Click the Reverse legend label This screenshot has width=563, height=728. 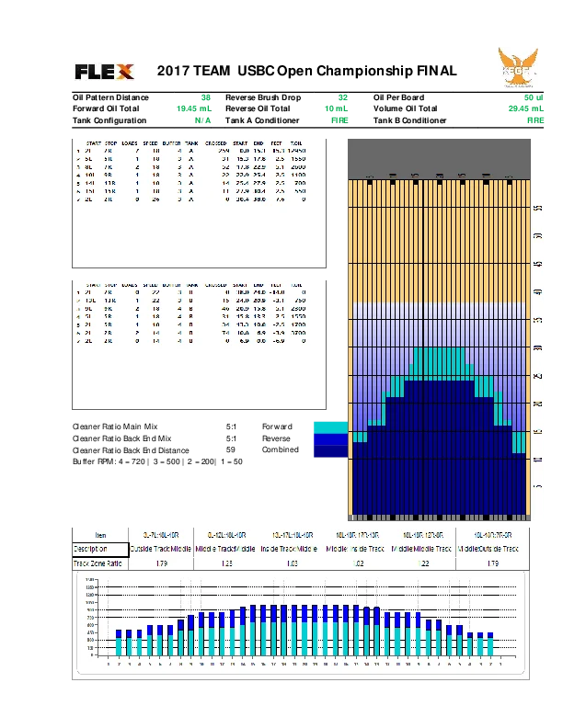tap(276, 438)
